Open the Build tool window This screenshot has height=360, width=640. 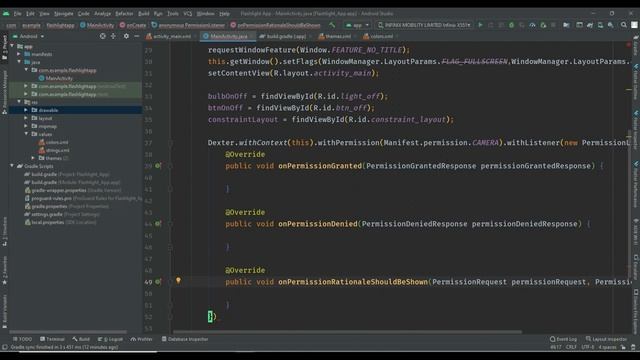[x=81, y=339]
